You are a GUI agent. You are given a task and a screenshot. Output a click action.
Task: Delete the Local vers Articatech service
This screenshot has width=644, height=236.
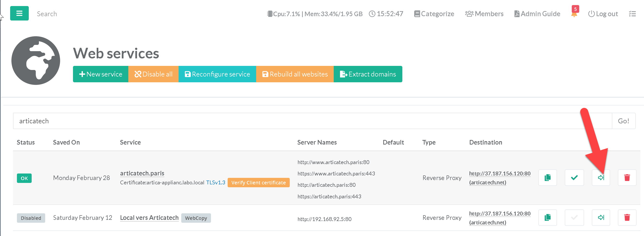coord(627,217)
